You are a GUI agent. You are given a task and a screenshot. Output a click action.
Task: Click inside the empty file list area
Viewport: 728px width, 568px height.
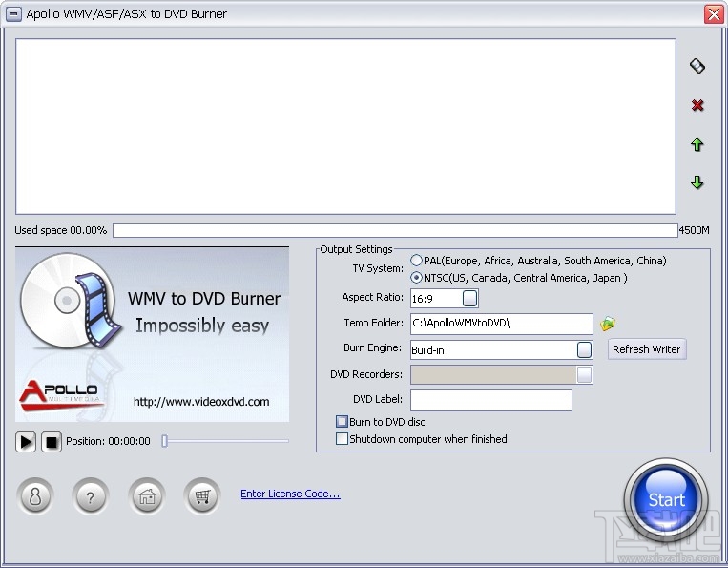coord(345,126)
